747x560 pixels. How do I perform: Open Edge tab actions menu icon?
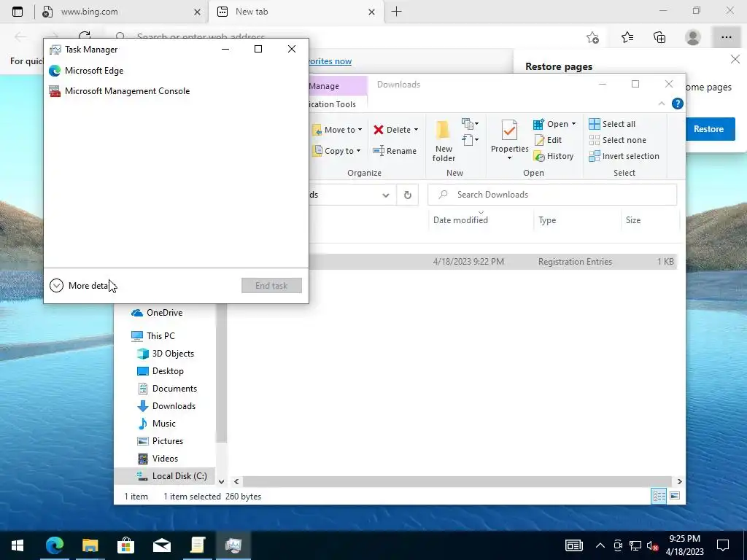tap(18, 12)
